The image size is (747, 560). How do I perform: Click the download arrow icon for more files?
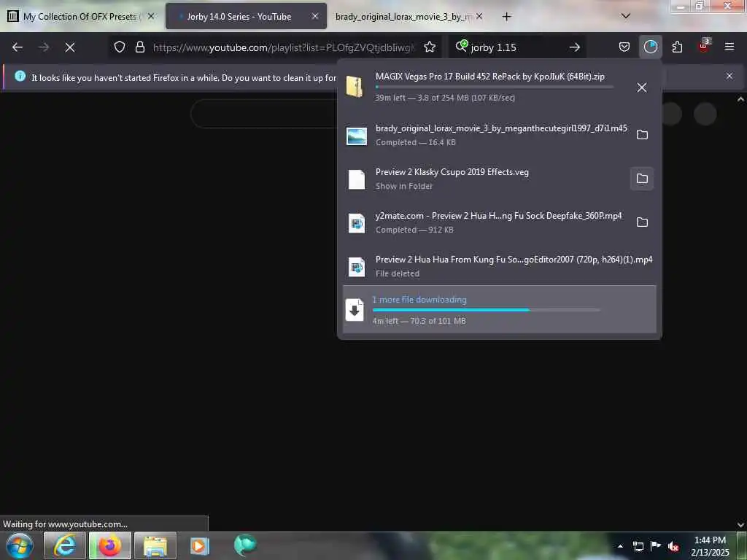coord(355,310)
